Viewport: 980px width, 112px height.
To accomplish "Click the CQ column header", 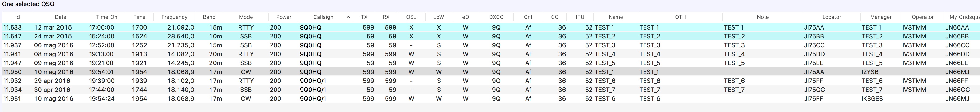I will 555,17.
